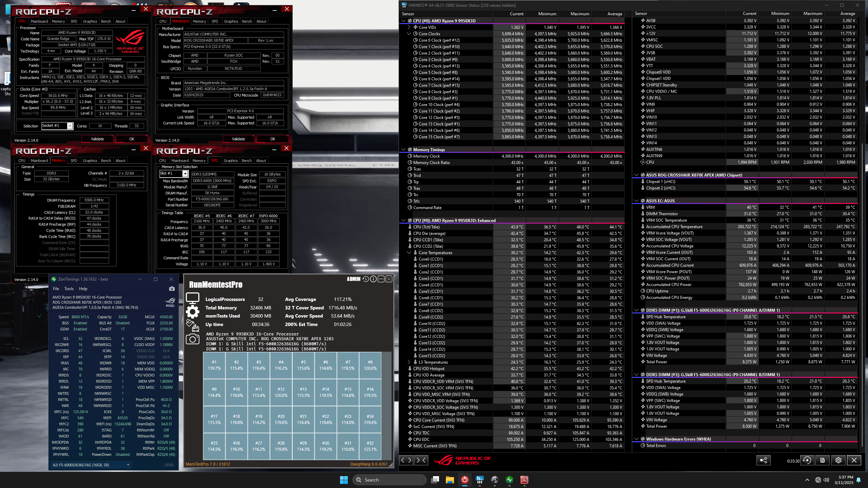This screenshot has height=488, width=868.
Task: Click the RunMemtestPro history clock icon
Action: point(366,279)
